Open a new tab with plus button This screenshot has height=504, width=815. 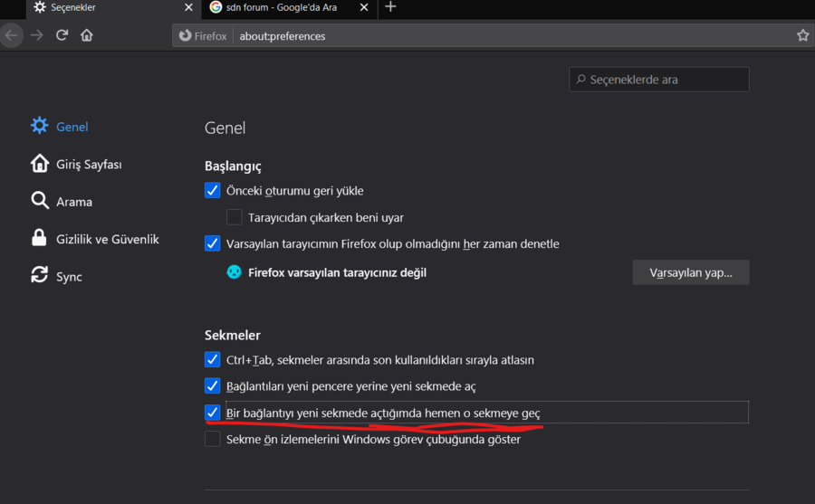pyautogui.click(x=390, y=7)
